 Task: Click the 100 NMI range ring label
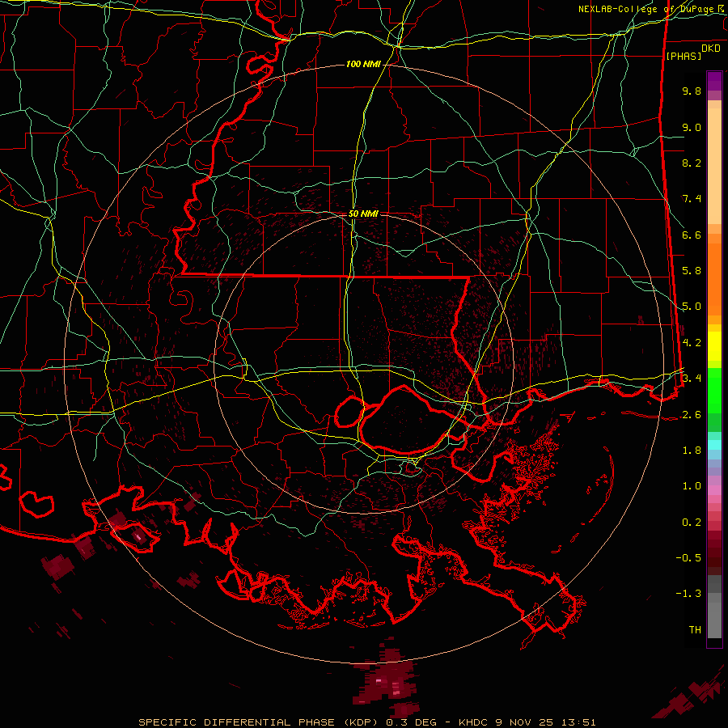click(363, 64)
